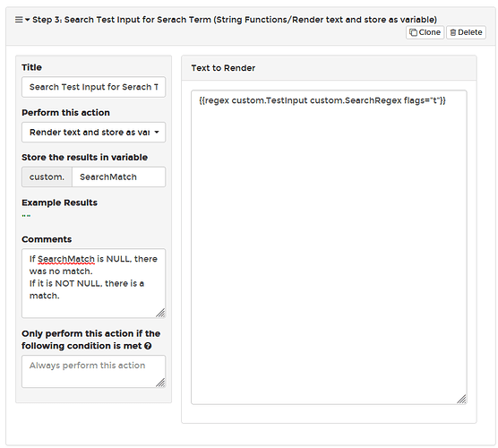Viewport: 498px width, 448px height.
Task: Open the Step 3 hamburger menu icon
Action: click(19, 20)
